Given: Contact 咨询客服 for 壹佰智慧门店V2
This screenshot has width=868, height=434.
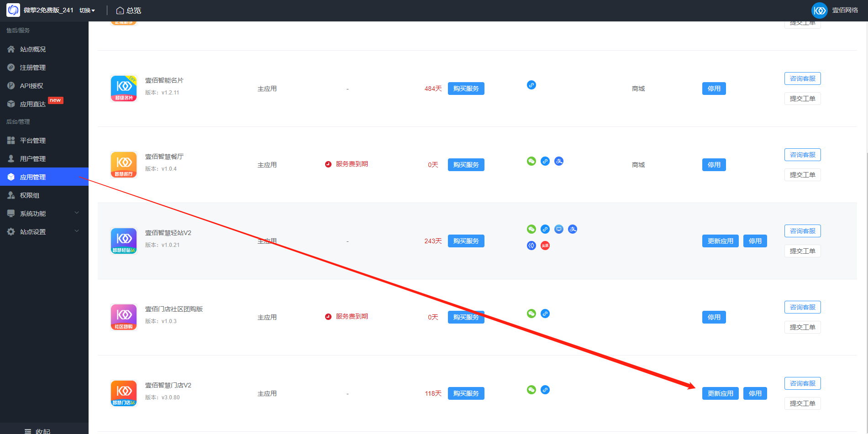Looking at the screenshot, I should 802,383.
